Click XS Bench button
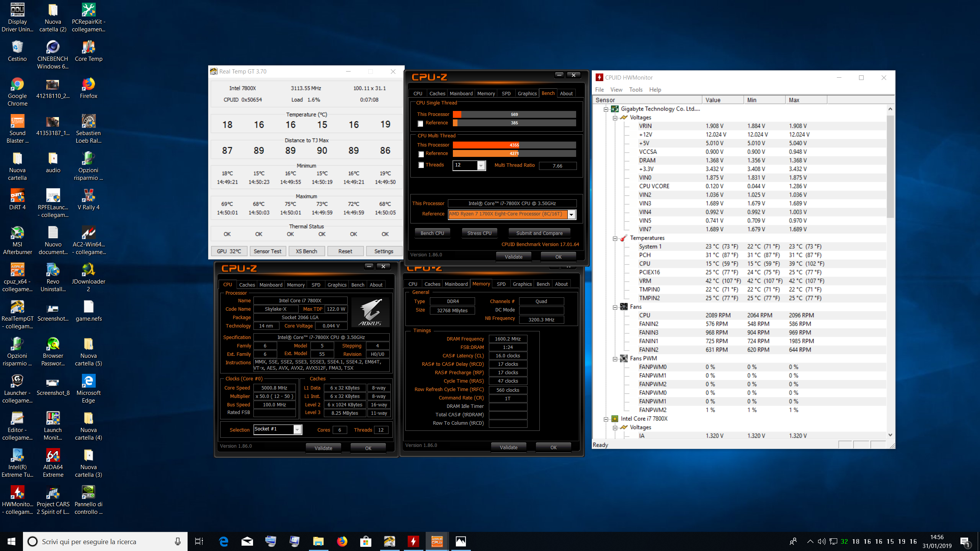Image resolution: width=980 pixels, height=551 pixels. [307, 251]
